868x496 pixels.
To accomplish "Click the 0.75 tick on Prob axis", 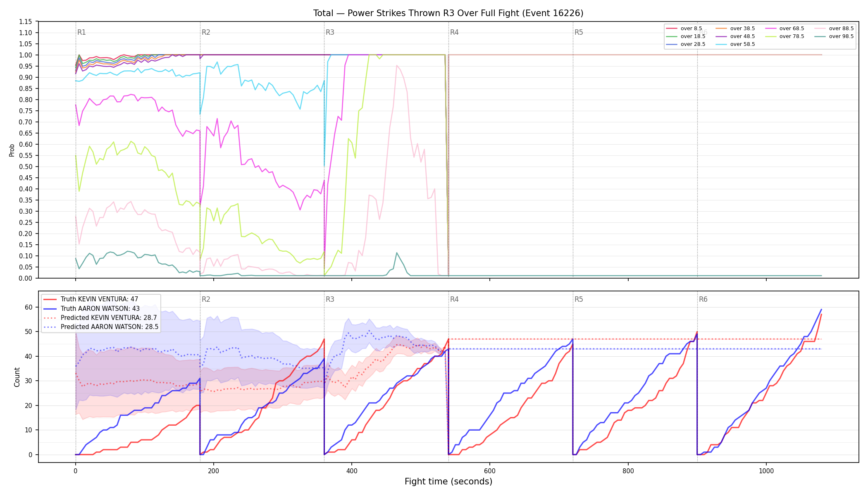I will click(25, 111).
